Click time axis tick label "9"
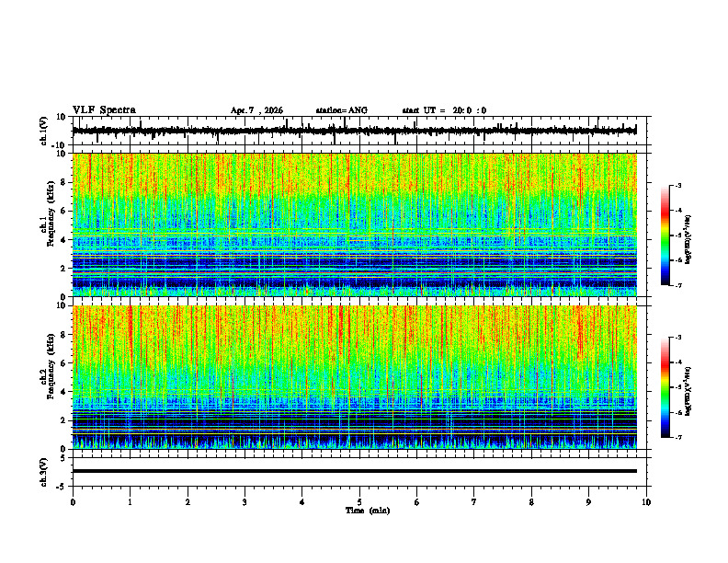 [588, 502]
